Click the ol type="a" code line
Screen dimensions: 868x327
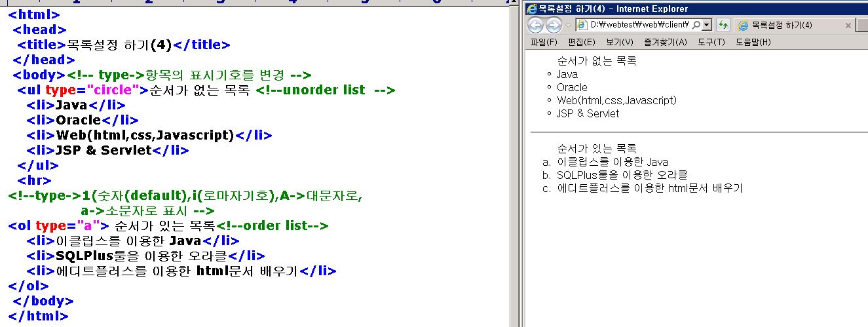[168, 226]
